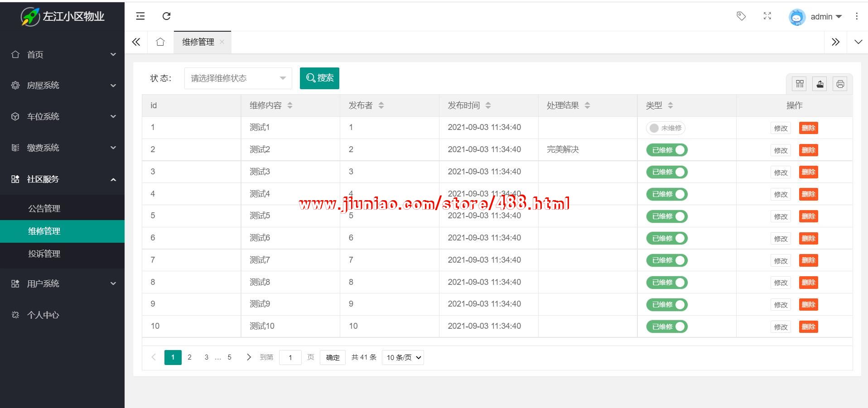
Task: Go to next page arrow
Action: [249, 357]
